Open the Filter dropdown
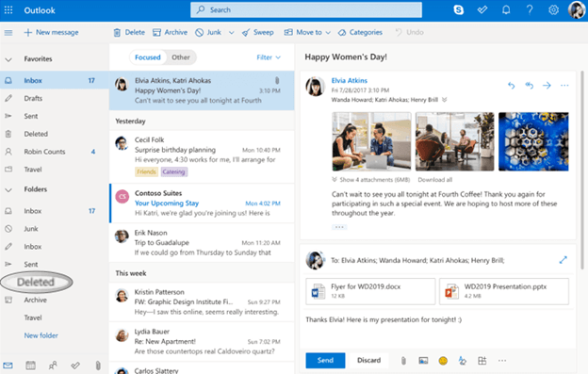This screenshot has height=374, width=588. [269, 57]
